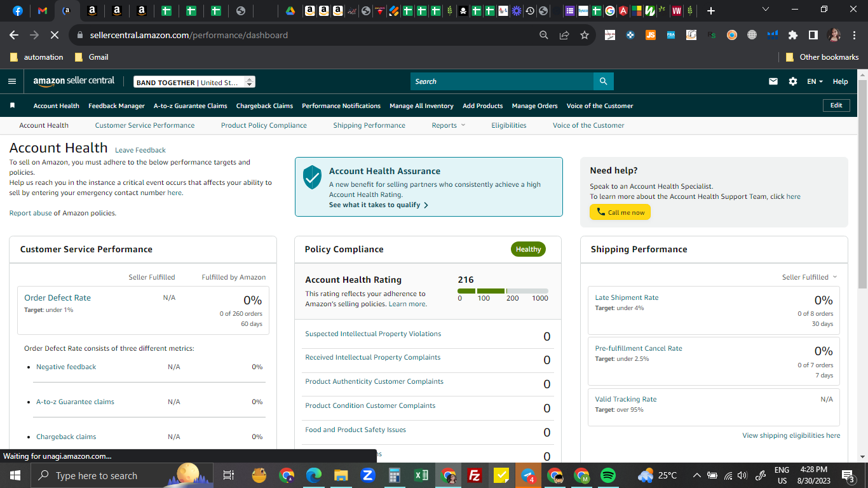Open a new browser tab
This screenshot has width=868, height=488.
(x=711, y=11)
